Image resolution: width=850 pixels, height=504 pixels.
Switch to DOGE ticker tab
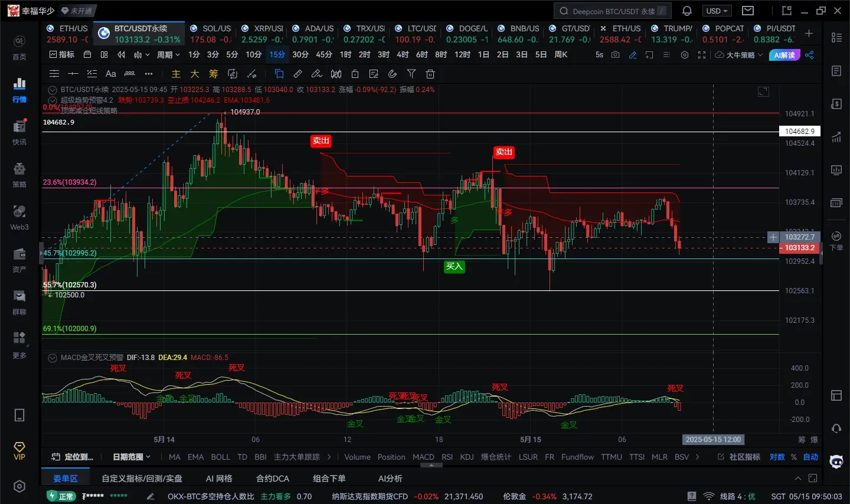click(x=467, y=34)
